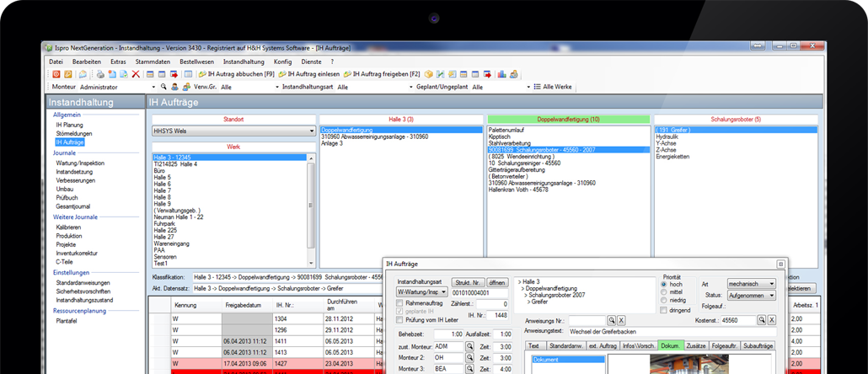Click the search icon beside Monteur 3 BEA

pyautogui.click(x=469, y=369)
